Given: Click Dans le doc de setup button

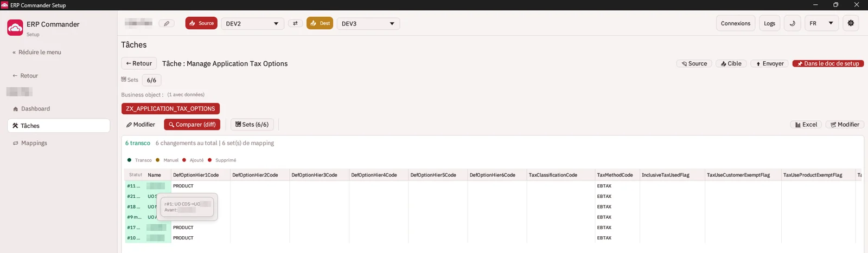Looking at the screenshot, I should pos(828,63).
